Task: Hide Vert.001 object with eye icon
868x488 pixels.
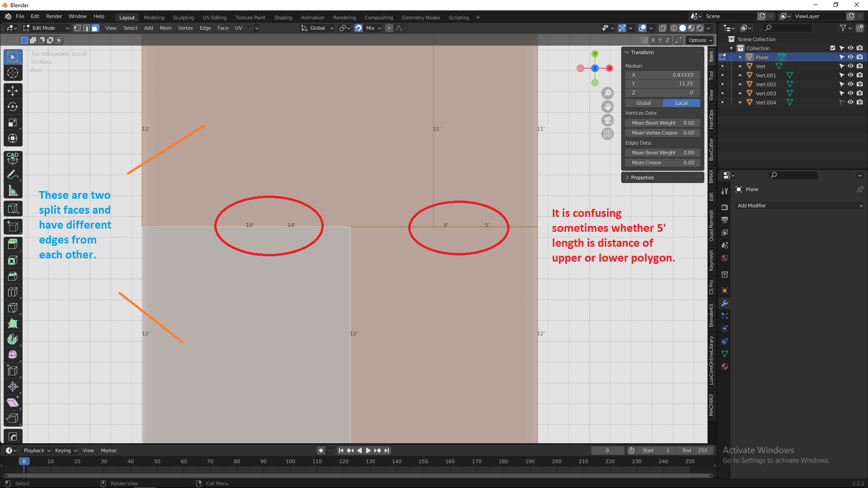Action: (850, 75)
